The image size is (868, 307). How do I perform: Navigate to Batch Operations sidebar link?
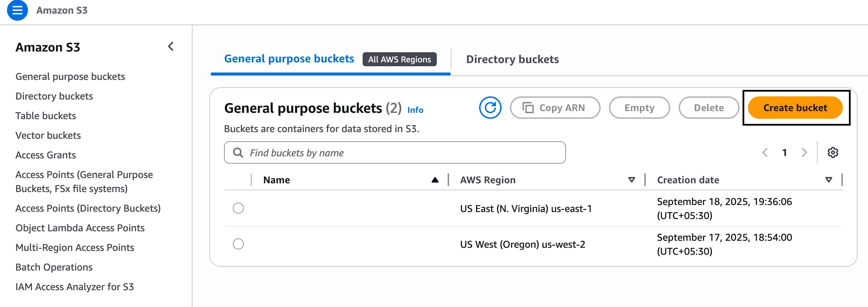tap(54, 267)
